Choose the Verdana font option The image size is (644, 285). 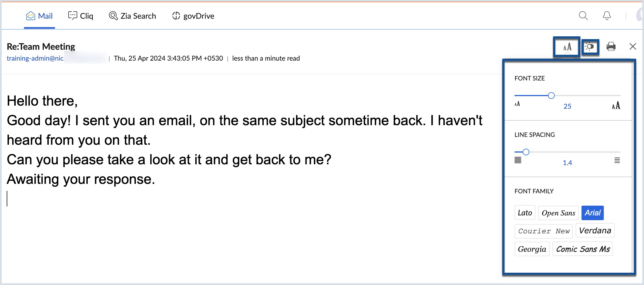pyautogui.click(x=595, y=231)
